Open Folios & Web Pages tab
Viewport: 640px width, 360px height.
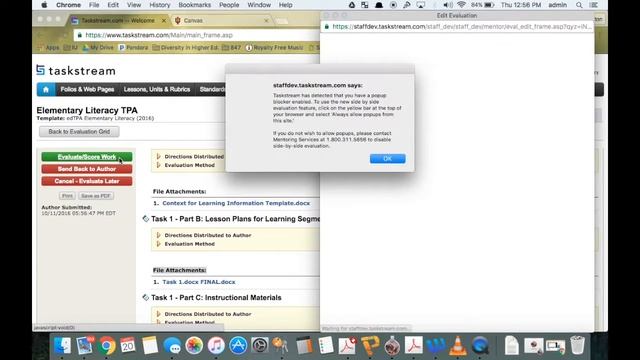click(x=87, y=89)
